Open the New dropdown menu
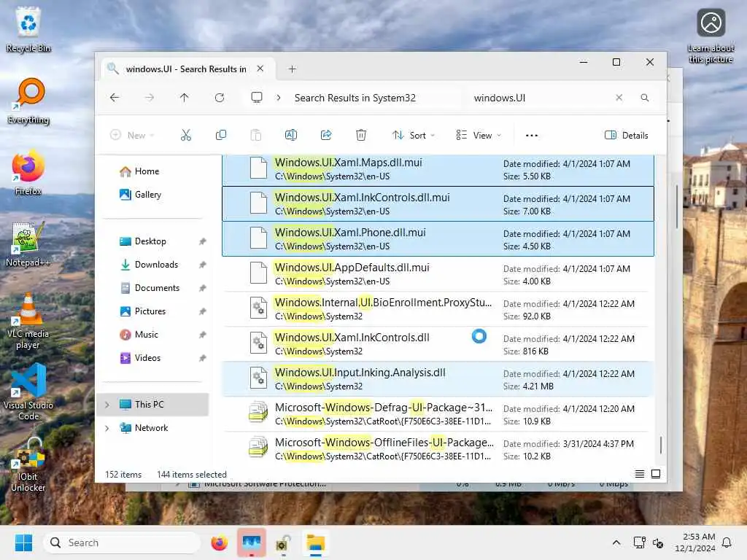Image resolution: width=747 pixels, height=560 pixels. point(132,135)
